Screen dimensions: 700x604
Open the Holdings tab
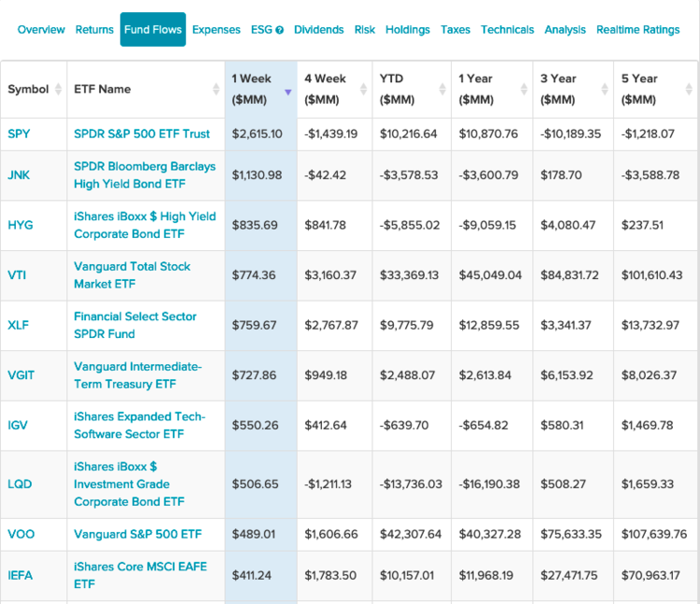pos(408,30)
